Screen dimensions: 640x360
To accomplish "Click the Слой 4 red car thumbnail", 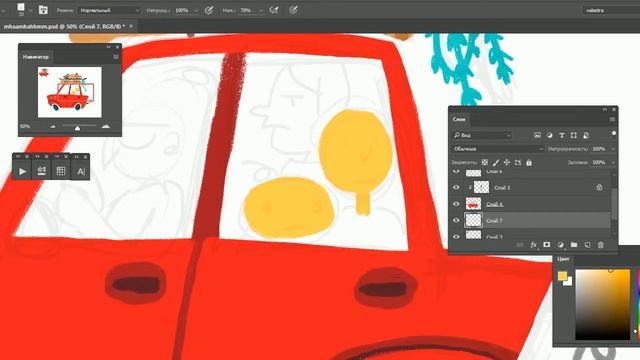I will point(473,204).
